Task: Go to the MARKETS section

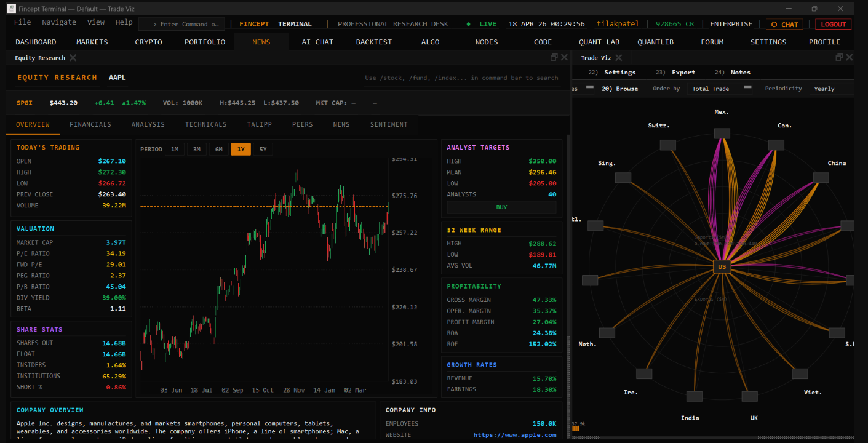Action: pos(92,42)
